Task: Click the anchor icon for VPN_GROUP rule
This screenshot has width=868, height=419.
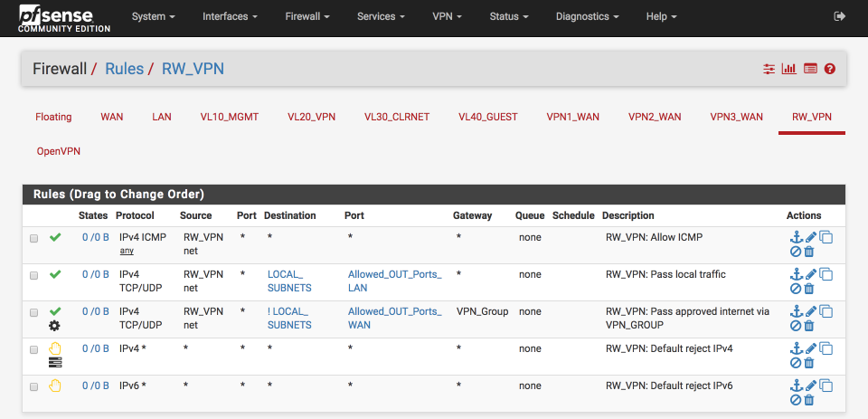Action: pyautogui.click(x=796, y=311)
